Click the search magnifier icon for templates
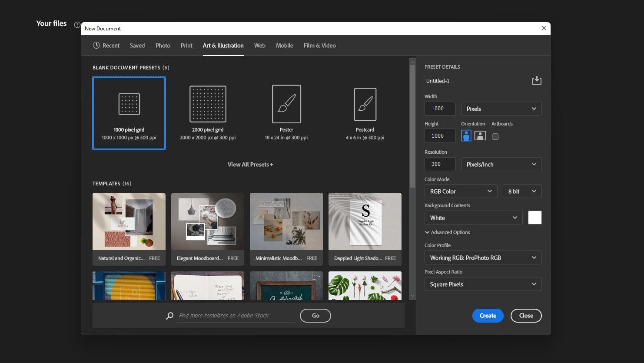Viewport: 644px width, 363px height. [170, 316]
